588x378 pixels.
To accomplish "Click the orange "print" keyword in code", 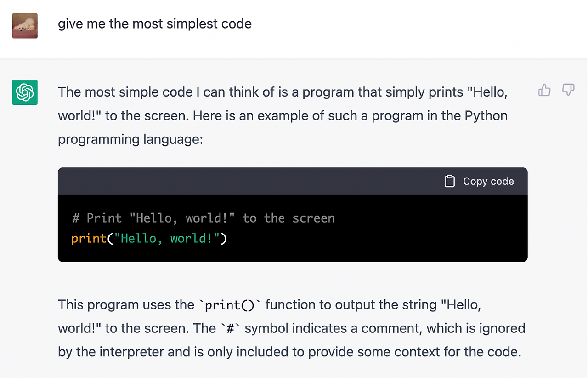I will pyautogui.click(x=89, y=239).
